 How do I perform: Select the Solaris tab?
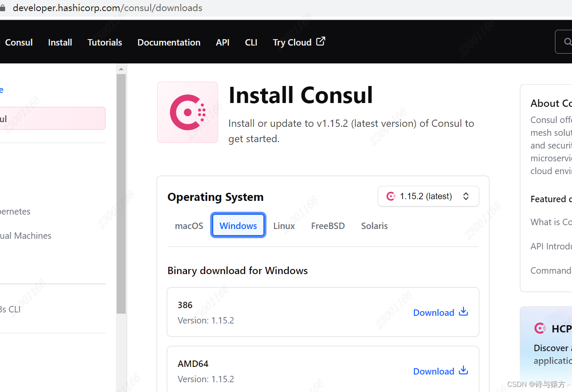click(x=374, y=226)
